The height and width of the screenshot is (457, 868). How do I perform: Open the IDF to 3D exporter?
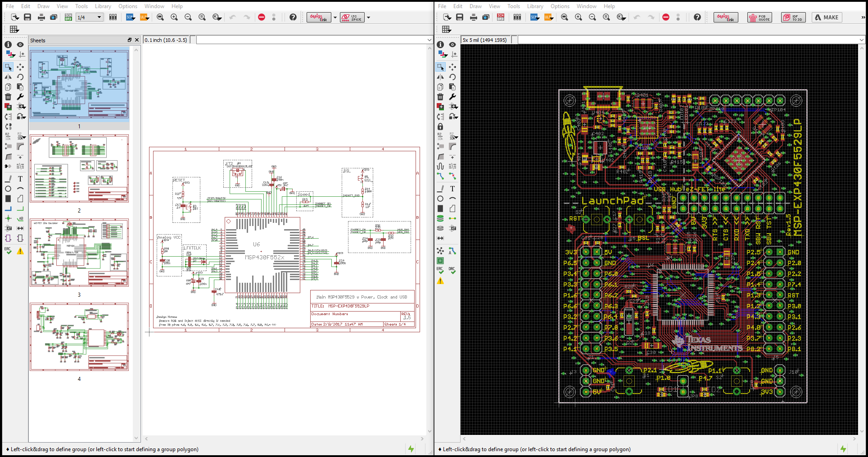click(793, 17)
